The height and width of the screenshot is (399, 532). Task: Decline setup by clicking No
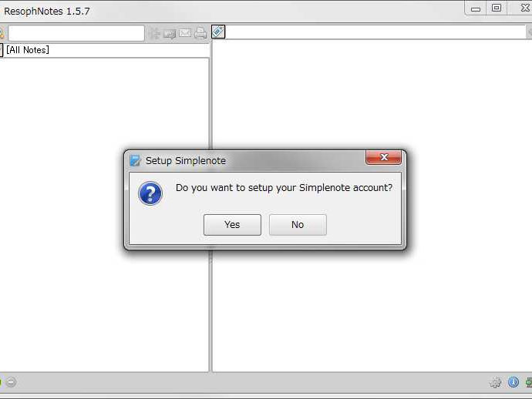[298, 225]
